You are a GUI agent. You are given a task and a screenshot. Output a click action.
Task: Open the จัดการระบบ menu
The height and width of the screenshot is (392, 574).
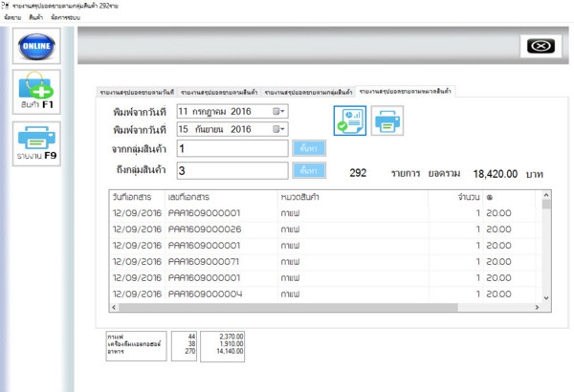[x=65, y=17]
